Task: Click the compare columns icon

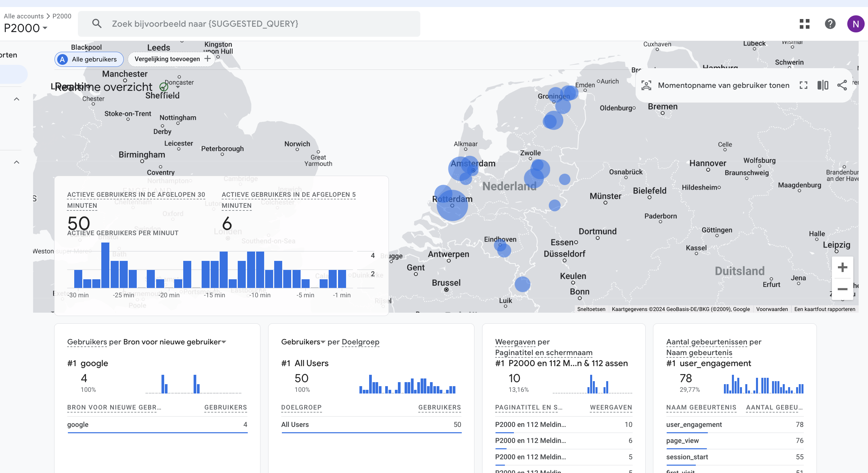Action: tap(823, 85)
